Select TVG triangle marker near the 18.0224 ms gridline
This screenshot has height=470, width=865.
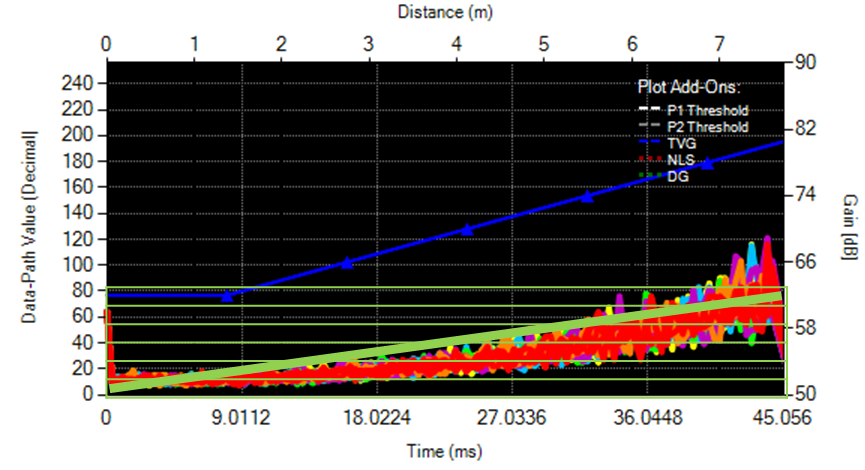(346, 263)
